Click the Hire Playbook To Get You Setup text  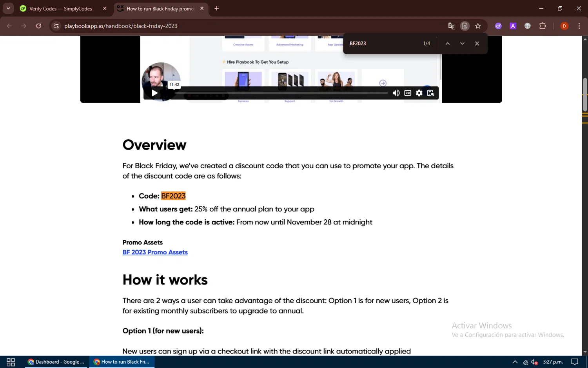258,62
